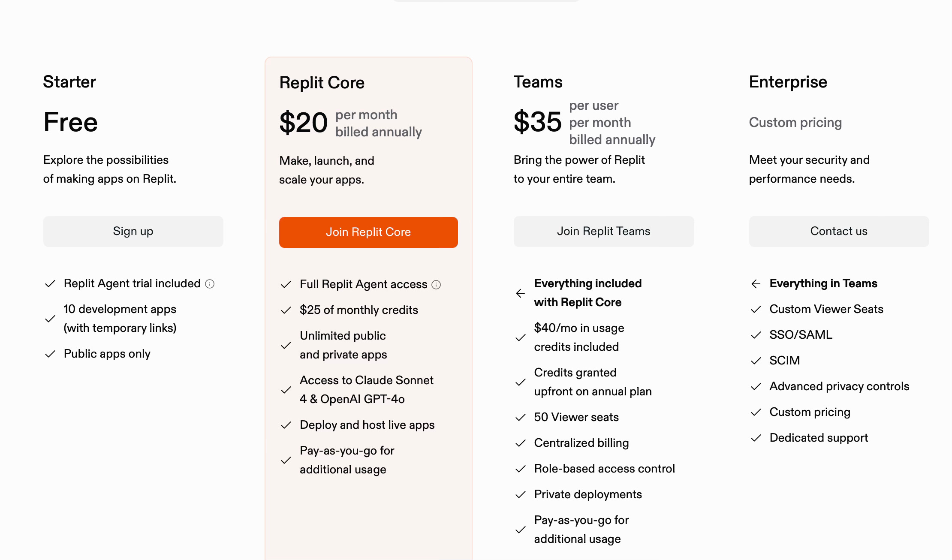This screenshot has width=952, height=560.
Task: Click checkmark next to SSO/SAML
Action: 756,335
